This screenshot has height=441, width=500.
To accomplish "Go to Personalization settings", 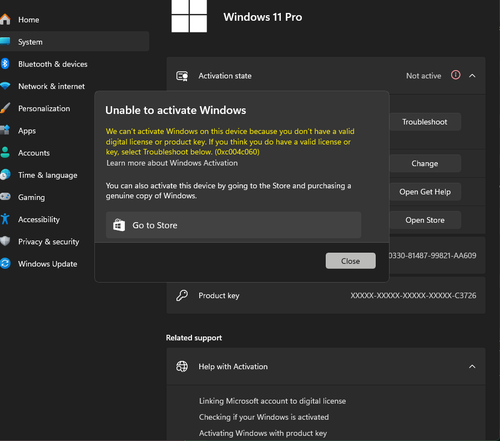I will pos(44,109).
